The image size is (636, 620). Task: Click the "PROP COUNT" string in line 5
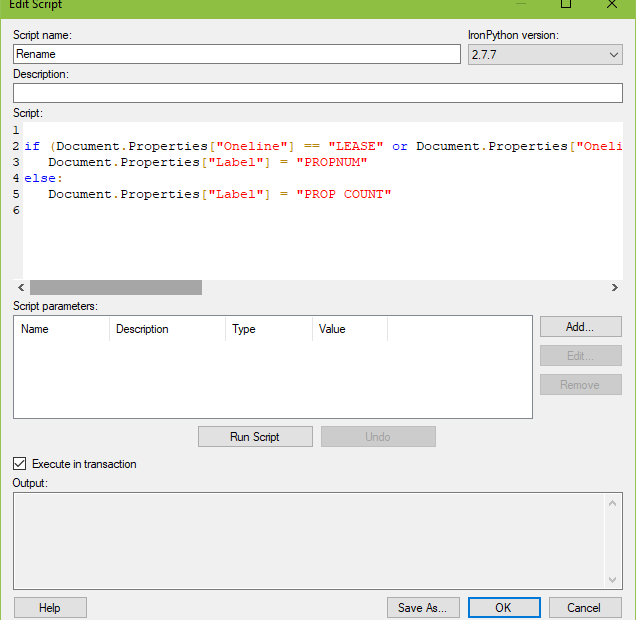(x=344, y=194)
